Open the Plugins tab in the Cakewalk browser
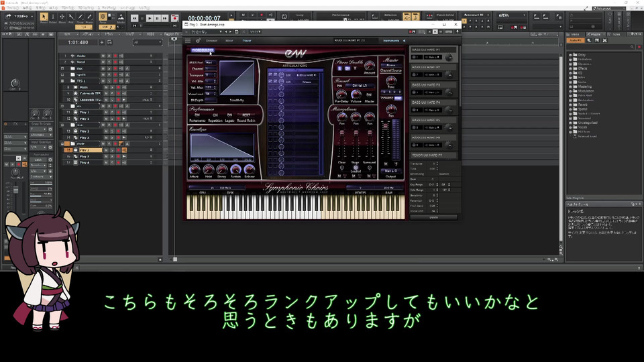This screenshot has width=644, height=362. coord(594,34)
